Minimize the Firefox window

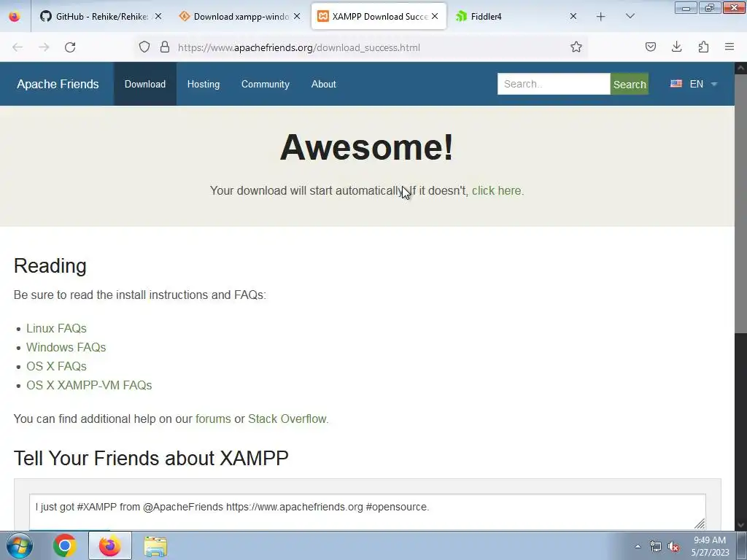click(686, 8)
